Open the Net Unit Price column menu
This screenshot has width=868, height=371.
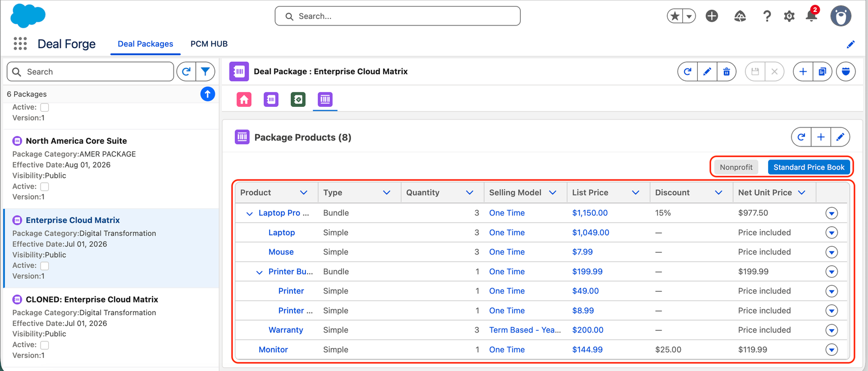click(x=802, y=193)
